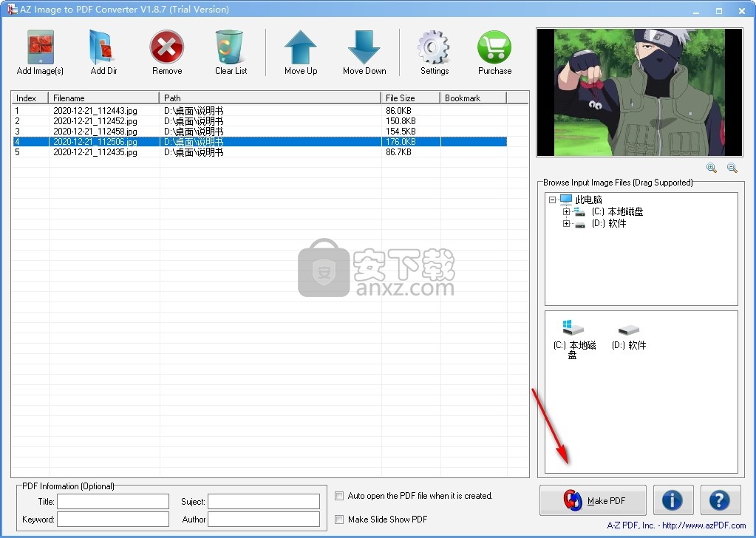
Task: Sort by the Index column header
Action: click(x=30, y=98)
